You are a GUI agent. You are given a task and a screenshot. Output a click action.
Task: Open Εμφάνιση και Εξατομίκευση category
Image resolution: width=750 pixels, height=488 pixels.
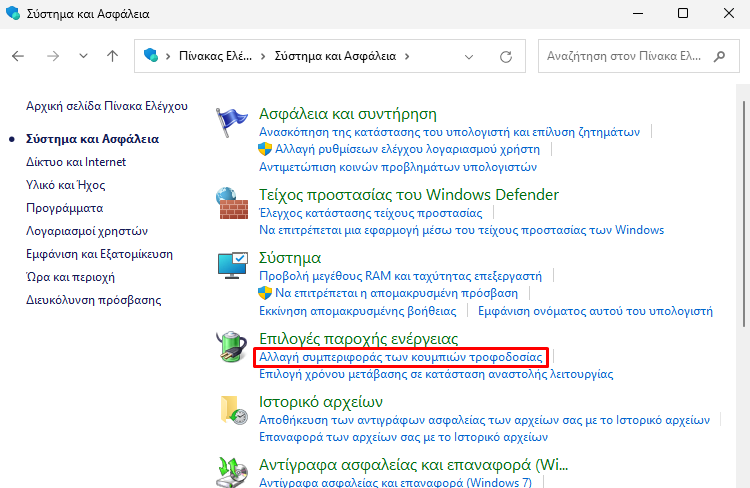[x=99, y=254]
